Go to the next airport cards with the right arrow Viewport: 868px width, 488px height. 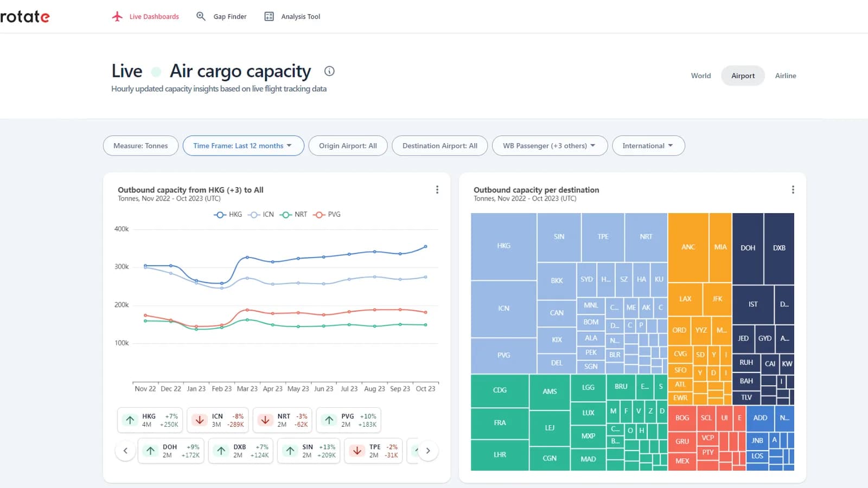(428, 451)
